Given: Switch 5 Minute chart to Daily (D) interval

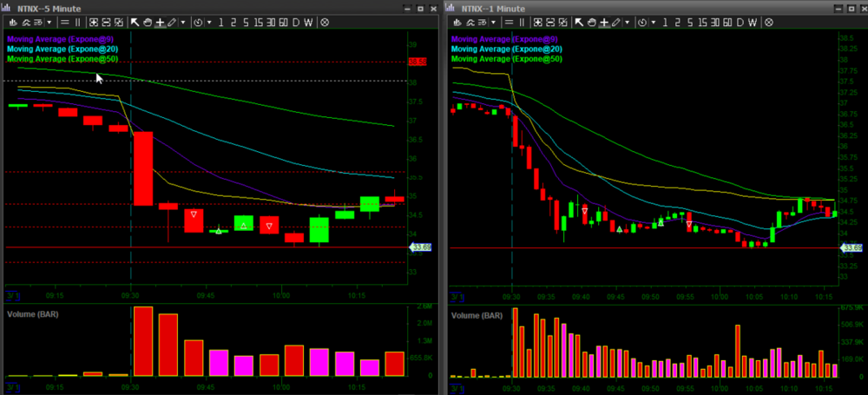Looking at the screenshot, I should click(296, 22).
